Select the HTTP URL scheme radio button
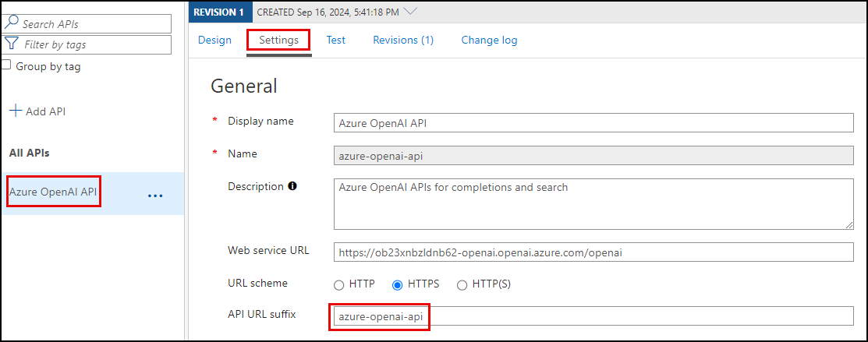868x342 pixels. tap(338, 285)
